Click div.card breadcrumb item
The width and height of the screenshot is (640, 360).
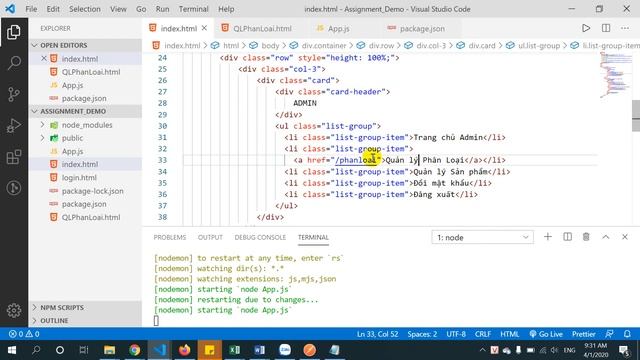click(x=481, y=45)
